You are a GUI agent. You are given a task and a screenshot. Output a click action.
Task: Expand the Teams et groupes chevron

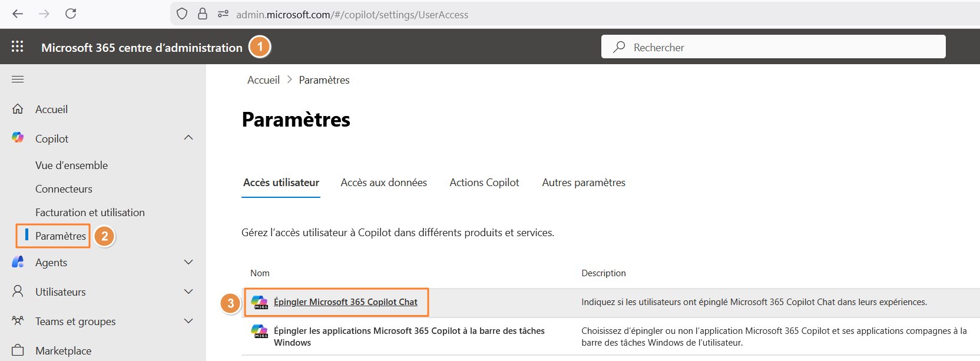(188, 321)
